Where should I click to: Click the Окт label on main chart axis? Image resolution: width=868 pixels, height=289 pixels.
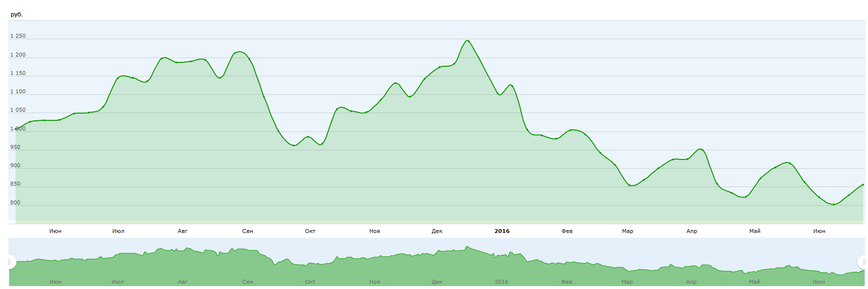pyautogui.click(x=310, y=231)
